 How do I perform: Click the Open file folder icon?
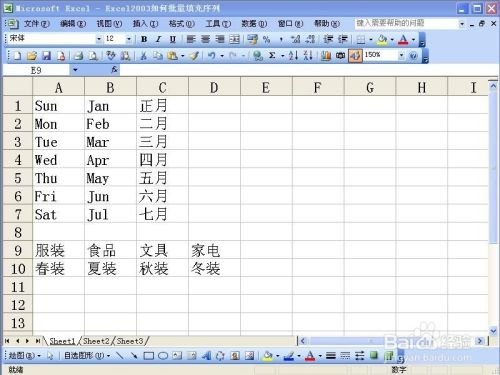(x=31, y=56)
